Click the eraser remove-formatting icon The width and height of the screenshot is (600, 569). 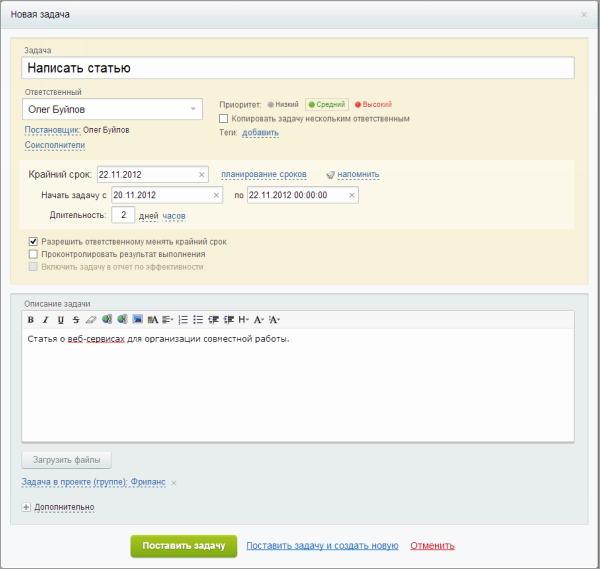tap(90, 320)
